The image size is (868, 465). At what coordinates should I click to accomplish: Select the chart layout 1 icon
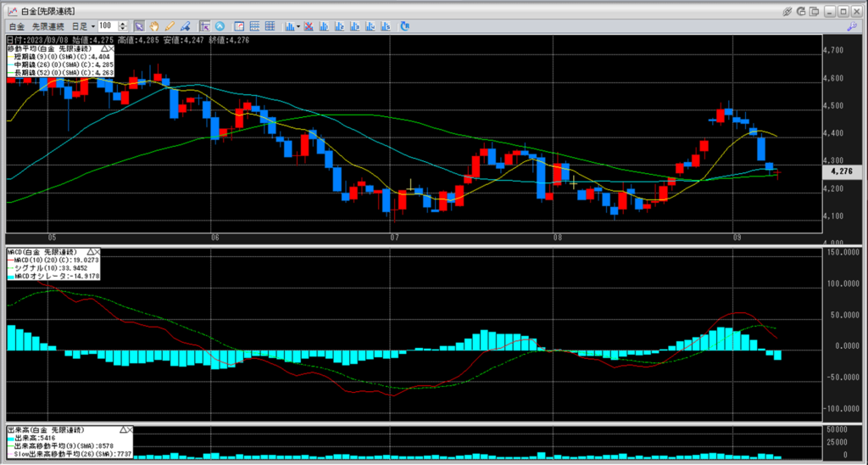tap(325, 26)
